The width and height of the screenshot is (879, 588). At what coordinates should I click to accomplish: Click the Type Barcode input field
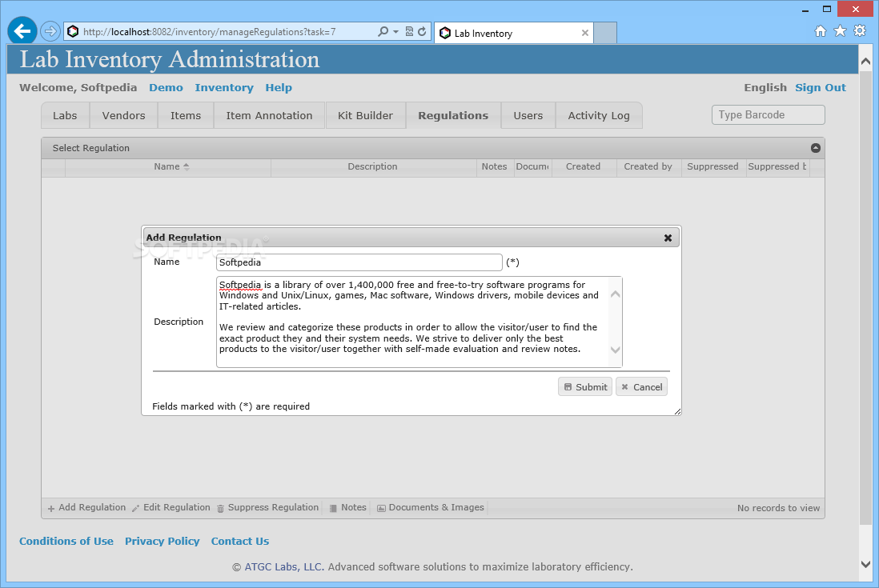pyautogui.click(x=768, y=115)
